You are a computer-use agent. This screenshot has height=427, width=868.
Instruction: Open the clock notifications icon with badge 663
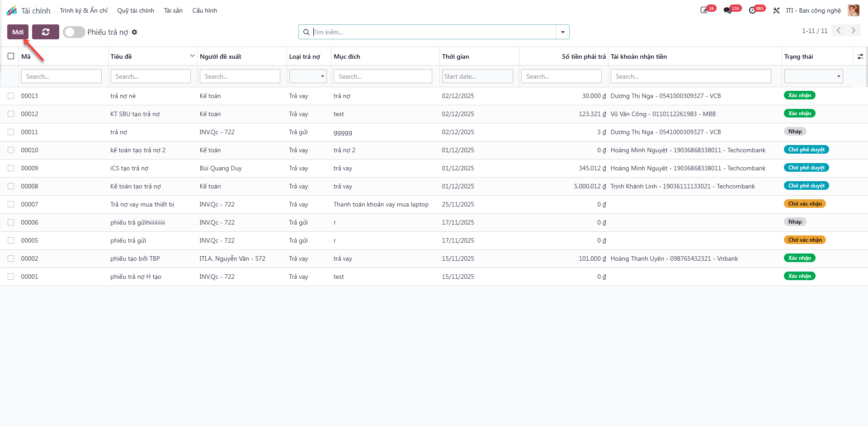752,10
